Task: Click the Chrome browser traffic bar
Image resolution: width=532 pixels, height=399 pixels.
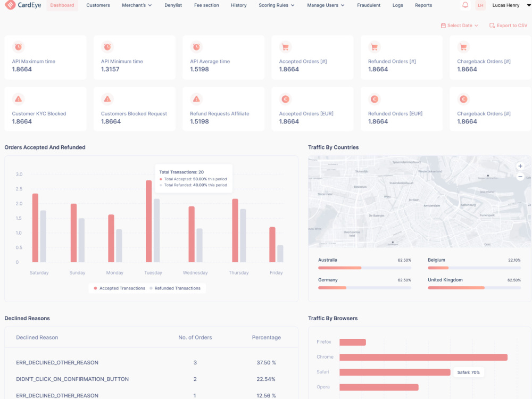Action: (x=423, y=357)
